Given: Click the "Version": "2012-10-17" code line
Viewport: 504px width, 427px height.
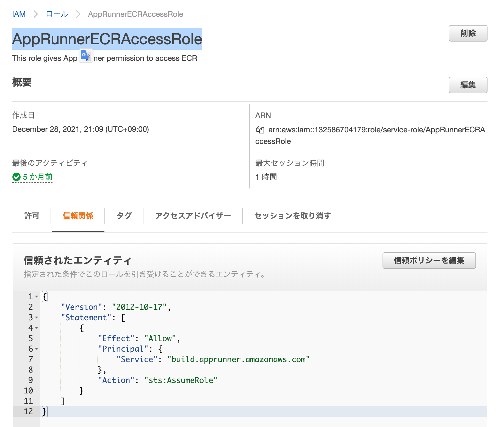Looking at the screenshot, I should pos(116,307).
